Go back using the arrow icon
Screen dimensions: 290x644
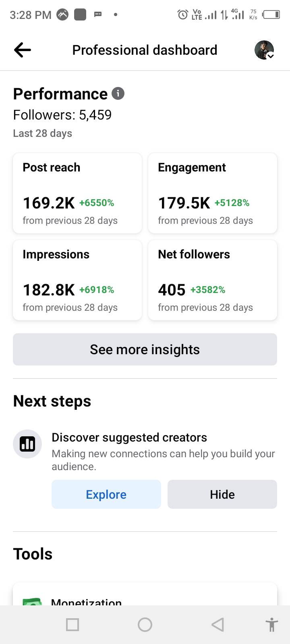coord(23,50)
